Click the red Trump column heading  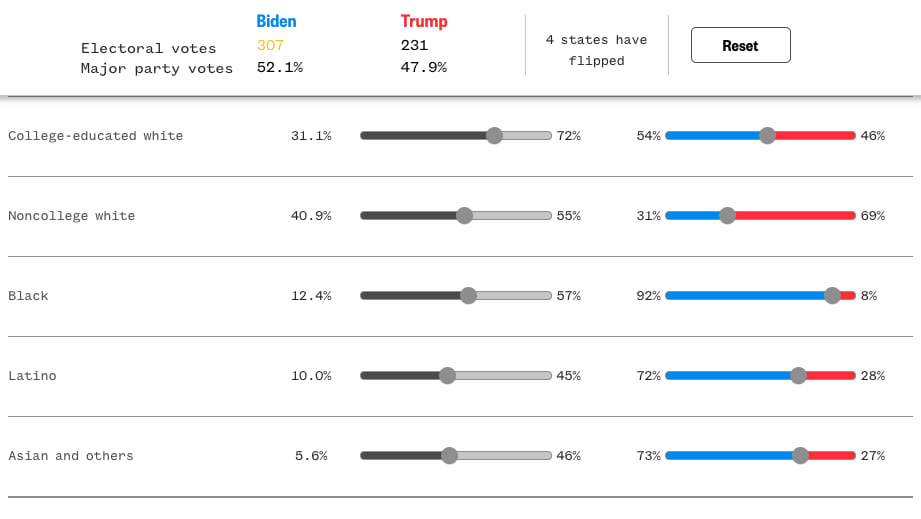(x=424, y=21)
